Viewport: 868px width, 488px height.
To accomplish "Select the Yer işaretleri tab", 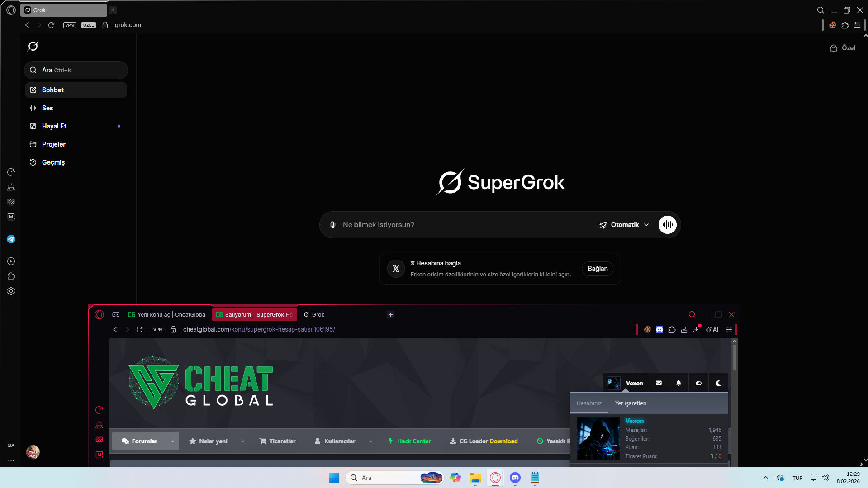I will pos(631,403).
